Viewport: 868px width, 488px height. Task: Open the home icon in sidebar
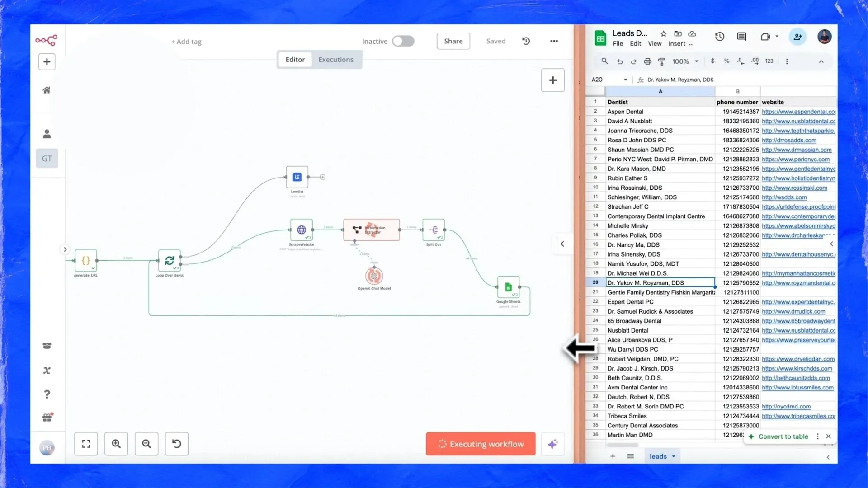click(47, 90)
